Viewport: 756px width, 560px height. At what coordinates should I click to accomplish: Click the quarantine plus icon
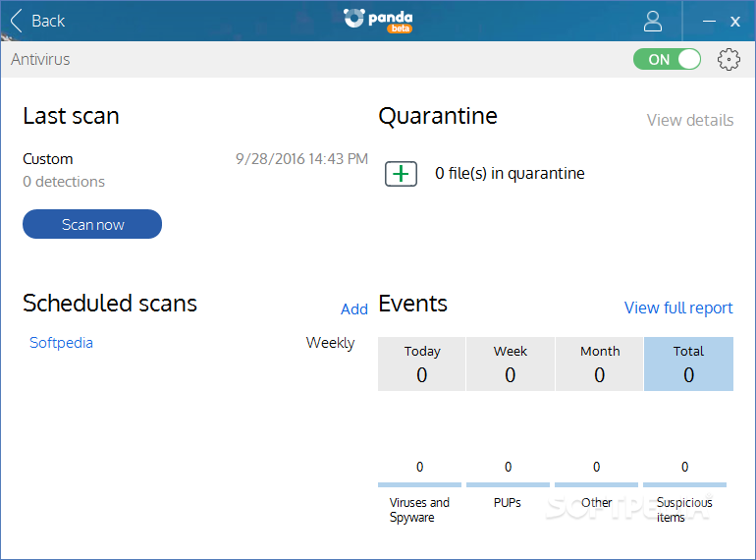click(x=401, y=174)
